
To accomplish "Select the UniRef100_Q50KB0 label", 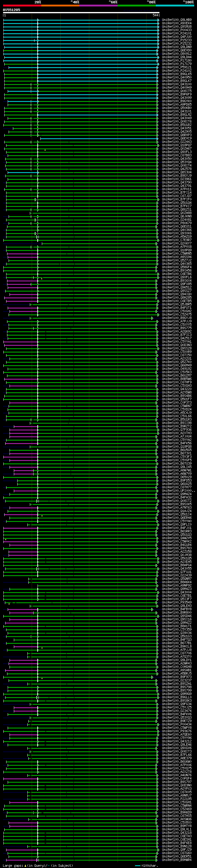I will tap(177, 108).
